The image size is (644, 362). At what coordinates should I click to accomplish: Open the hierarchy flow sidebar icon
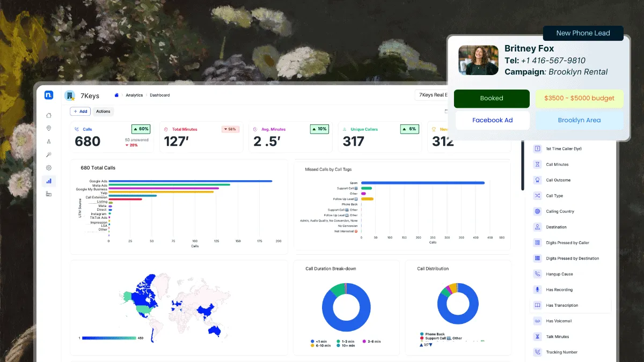click(x=49, y=142)
